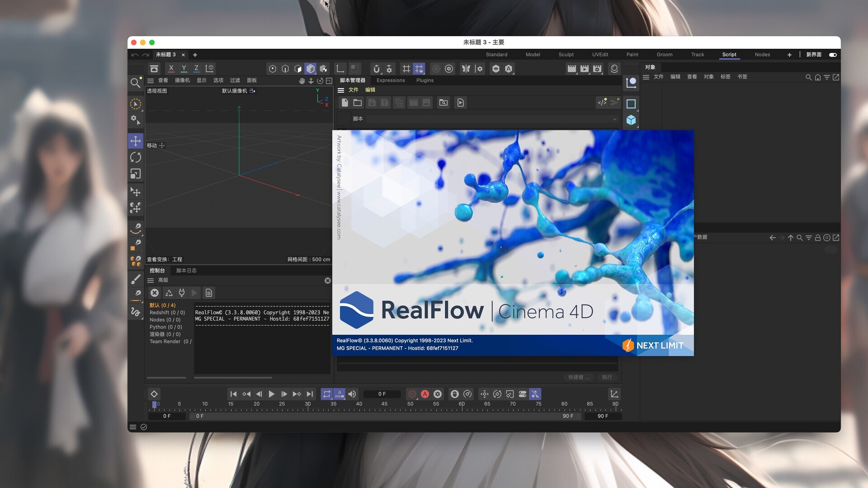Image resolution: width=868 pixels, height=488 pixels.
Task: Click the current frame 0 F field
Action: point(382,394)
